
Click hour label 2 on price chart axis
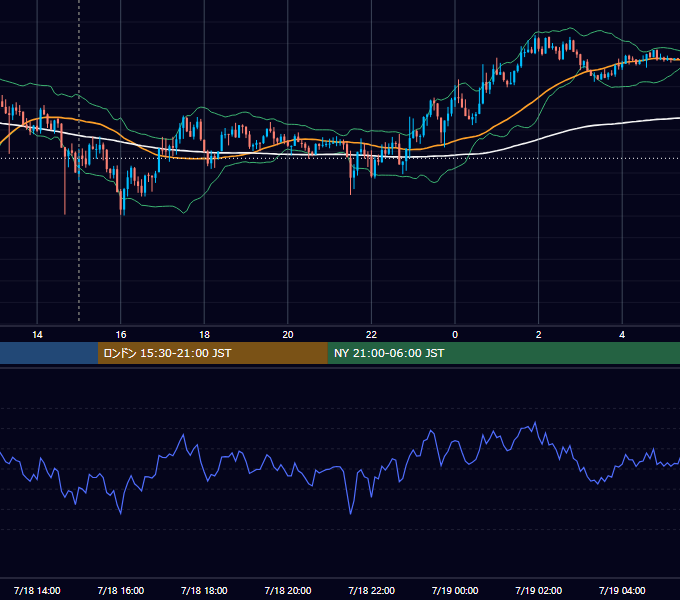[x=539, y=335]
